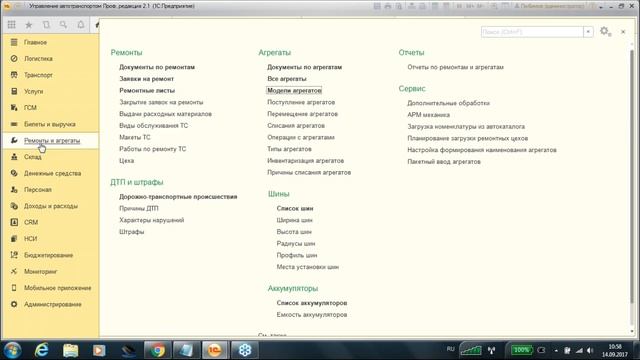
Task: Launch 1C icon in the taskbar
Action: tap(215, 350)
